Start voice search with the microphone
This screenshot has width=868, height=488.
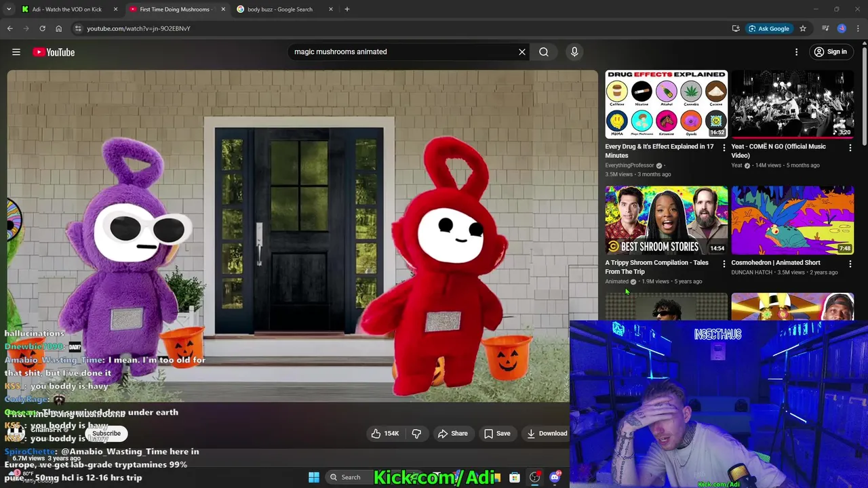click(x=574, y=52)
